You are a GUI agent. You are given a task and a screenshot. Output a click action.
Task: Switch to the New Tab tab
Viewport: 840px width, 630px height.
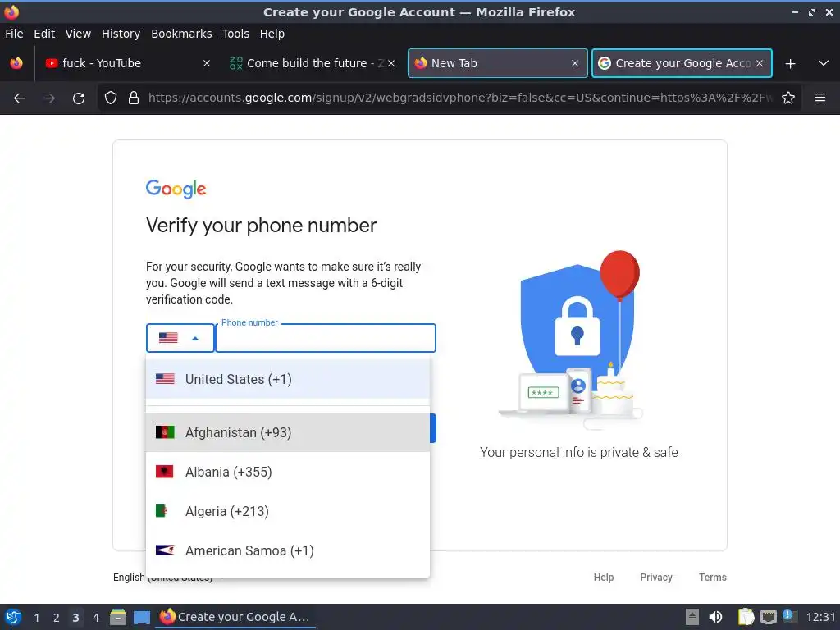[498, 63]
